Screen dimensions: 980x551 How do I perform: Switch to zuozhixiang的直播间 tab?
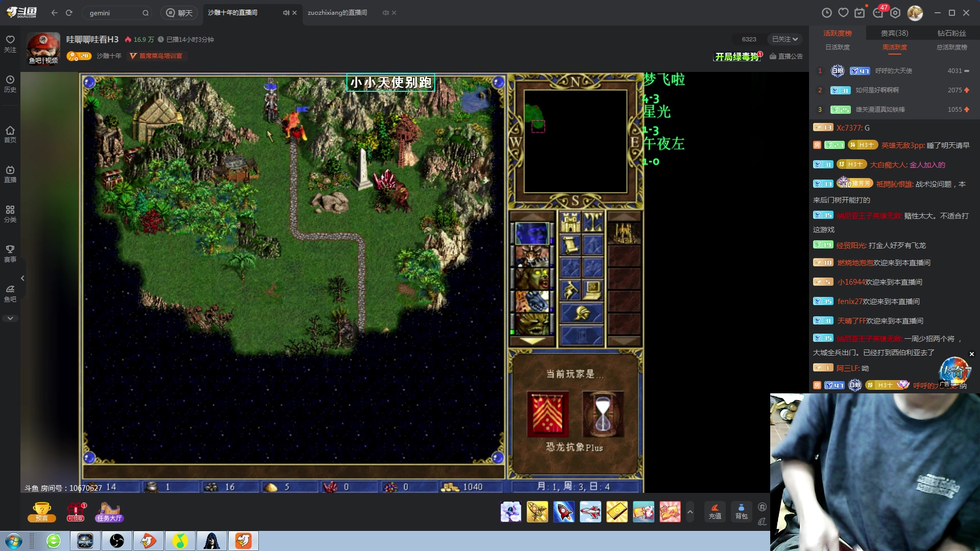pyautogui.click(x=337, y=13)
